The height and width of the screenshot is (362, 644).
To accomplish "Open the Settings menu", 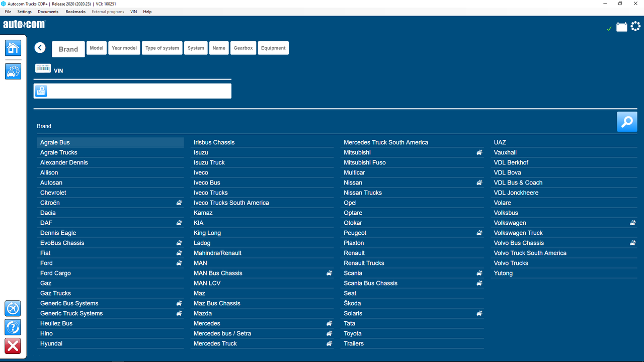I will tap(24, 12).
